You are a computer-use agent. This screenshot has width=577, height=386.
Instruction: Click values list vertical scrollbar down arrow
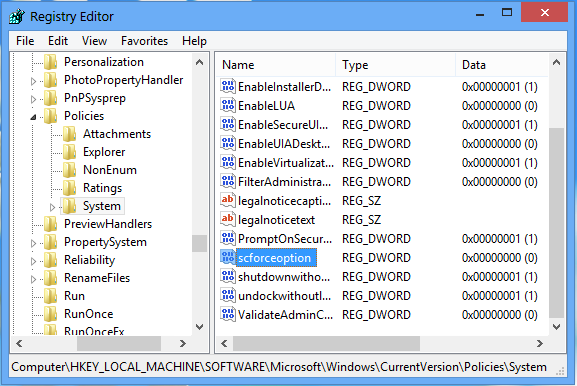point(556,327)
